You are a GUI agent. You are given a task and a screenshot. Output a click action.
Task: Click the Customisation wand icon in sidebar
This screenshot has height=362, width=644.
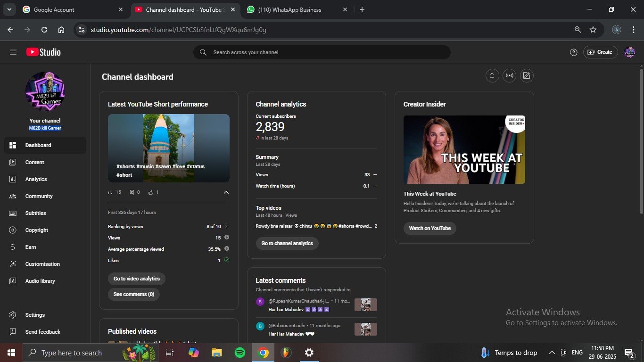click(x=13, y=264)
